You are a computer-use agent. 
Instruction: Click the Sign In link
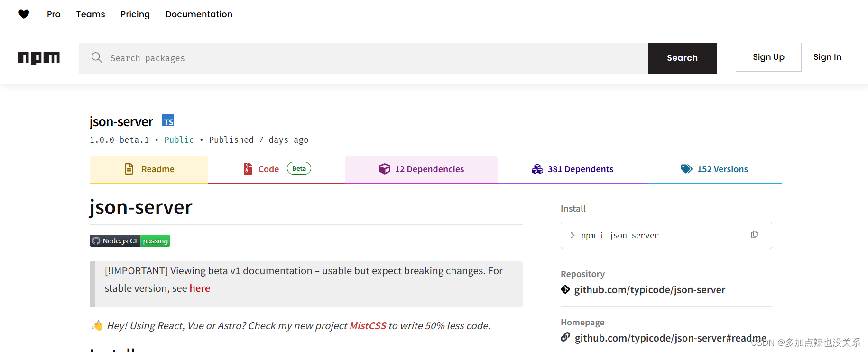point(827,57)
